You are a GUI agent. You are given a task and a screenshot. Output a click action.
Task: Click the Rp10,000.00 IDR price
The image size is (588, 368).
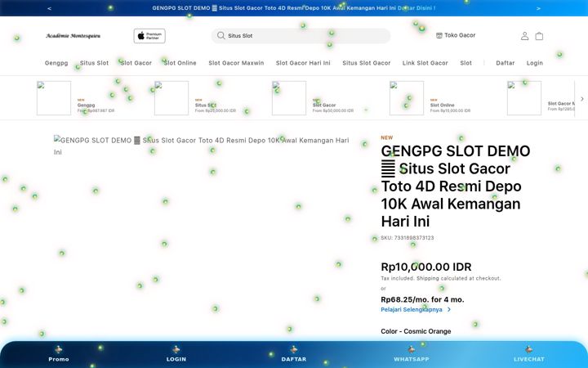click(426, 267)
